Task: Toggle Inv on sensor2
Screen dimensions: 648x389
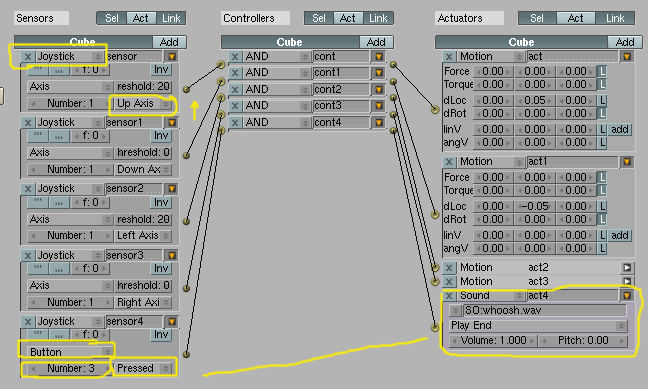Action: coord(161,202)
